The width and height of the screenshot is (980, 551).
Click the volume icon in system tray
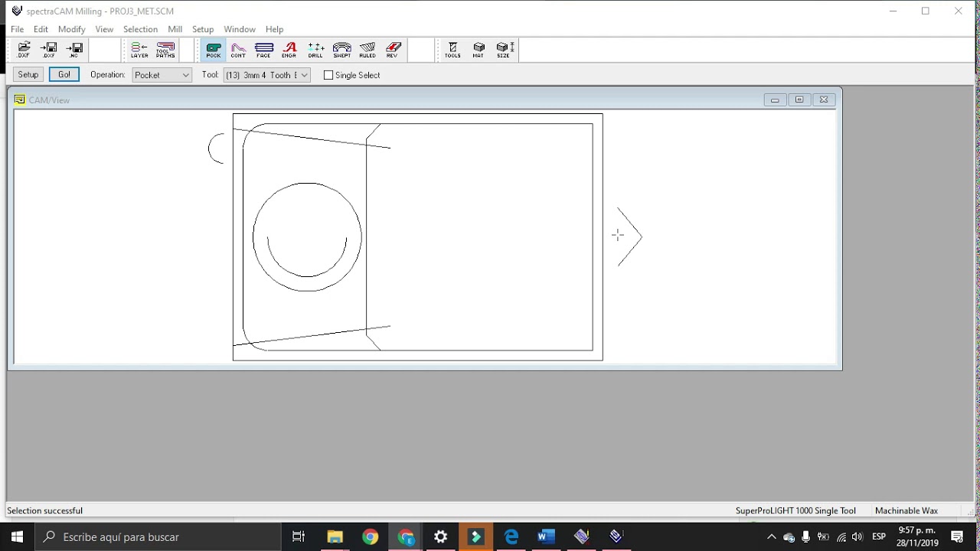857,537
